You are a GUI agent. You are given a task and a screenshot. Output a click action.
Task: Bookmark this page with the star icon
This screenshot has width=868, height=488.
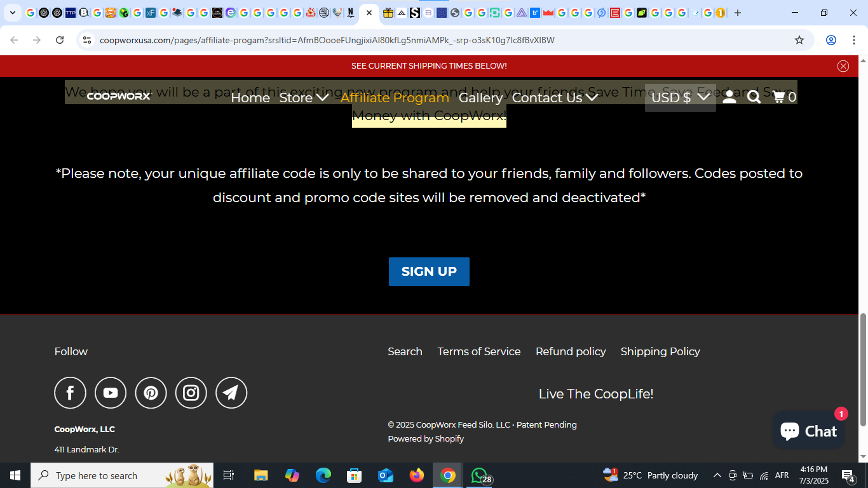[x=799, y=40]
